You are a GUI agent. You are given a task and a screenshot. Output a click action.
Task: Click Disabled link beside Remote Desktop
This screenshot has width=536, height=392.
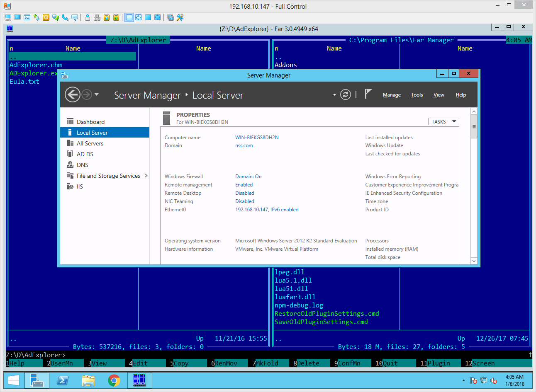coord(245,193)
